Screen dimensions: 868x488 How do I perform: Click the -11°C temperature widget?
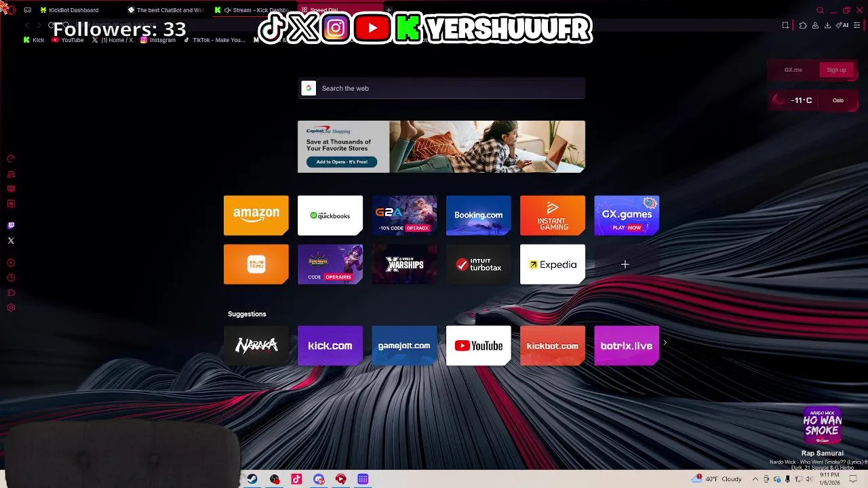point(795,100)
